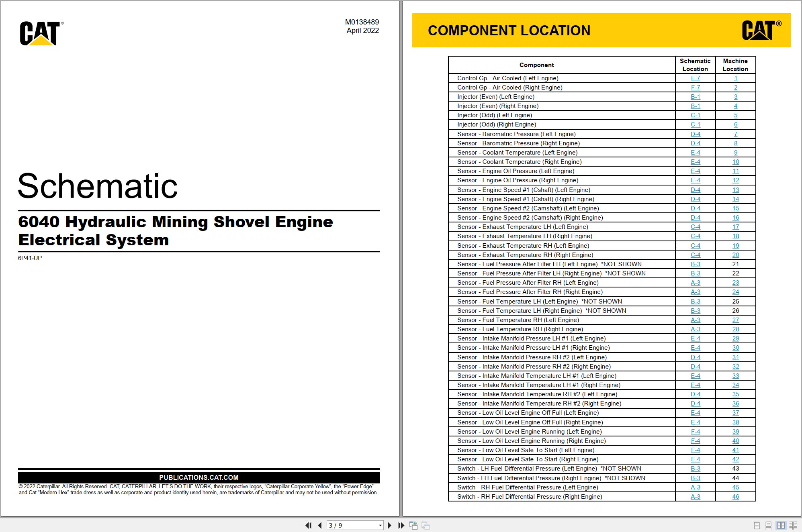
Task: Switch to single page view
Action: [x=757, y=525]
